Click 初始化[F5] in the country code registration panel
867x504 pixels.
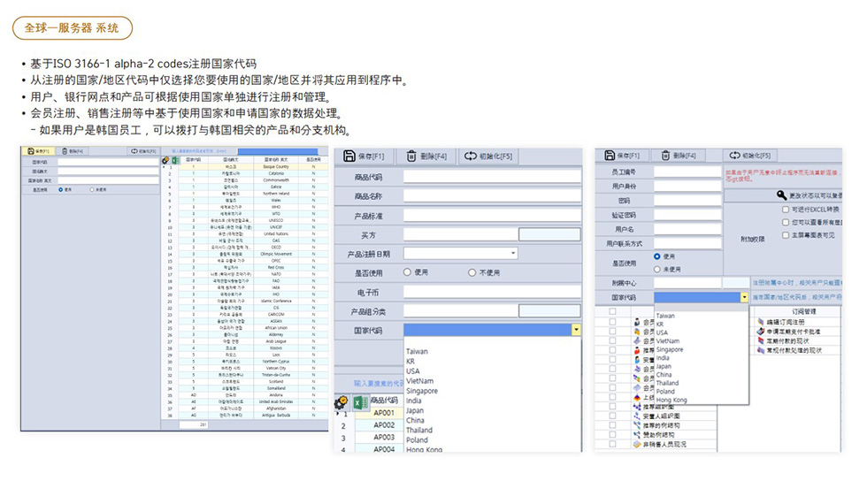click(143, 151)
